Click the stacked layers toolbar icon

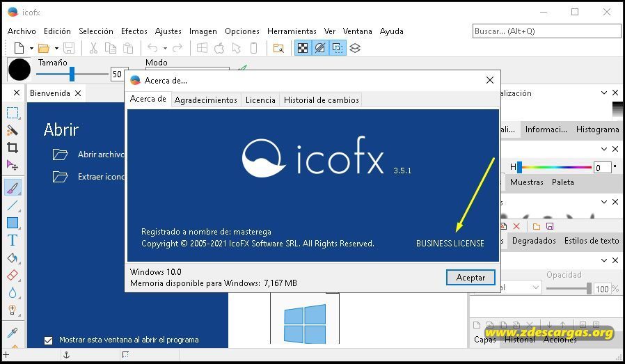(x=355, y=48)
